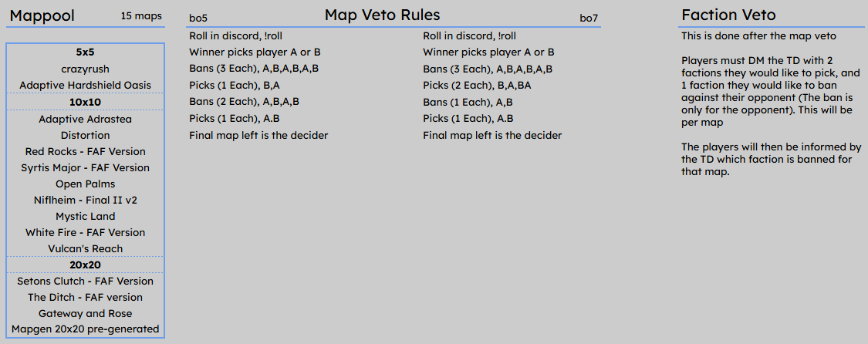
Task: Click Niflheim - Final II v2
Action: (x=85, y=201)
